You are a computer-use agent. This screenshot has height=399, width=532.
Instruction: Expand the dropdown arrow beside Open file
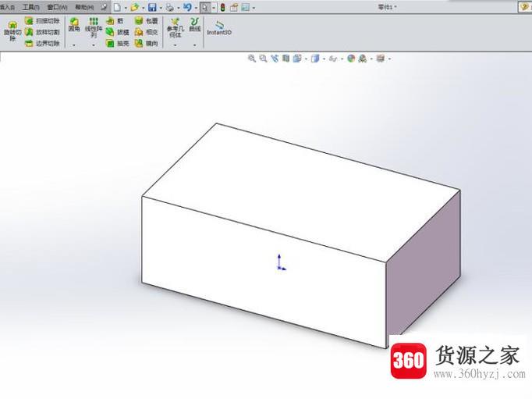(x=144, y=8)
